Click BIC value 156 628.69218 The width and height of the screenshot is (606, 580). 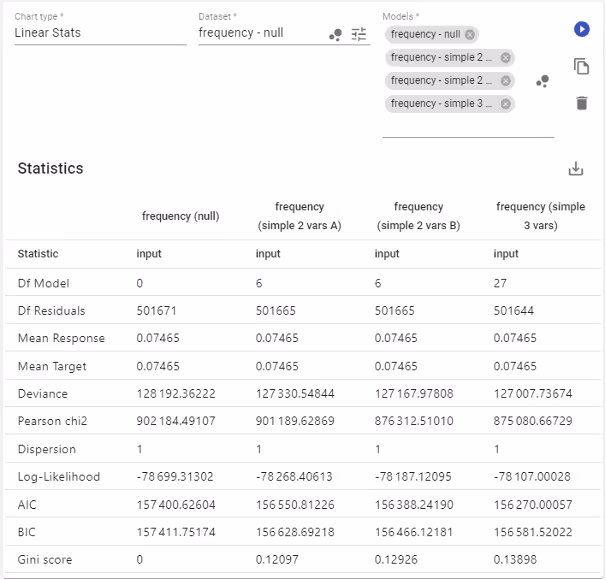[x=295, y=532]
